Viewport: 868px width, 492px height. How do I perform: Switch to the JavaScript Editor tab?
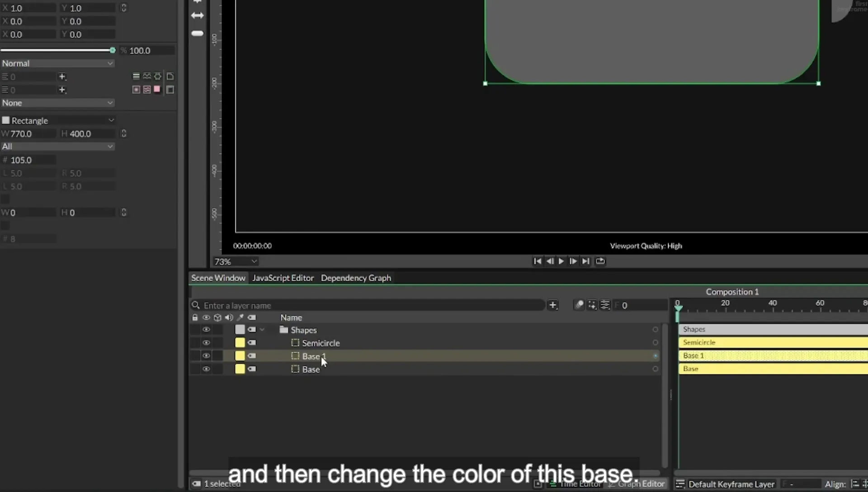(283, 278)
